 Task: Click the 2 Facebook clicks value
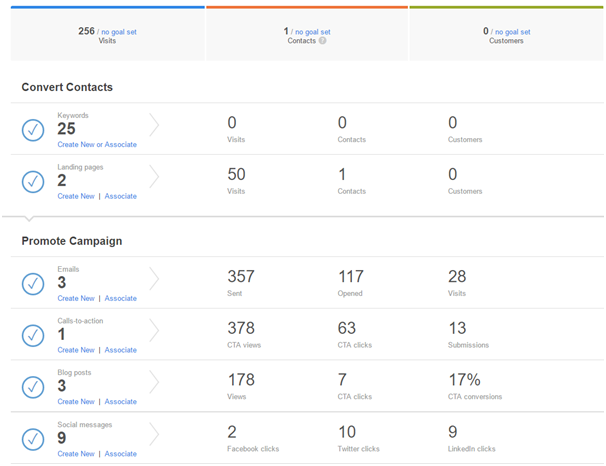click(232, 432)
